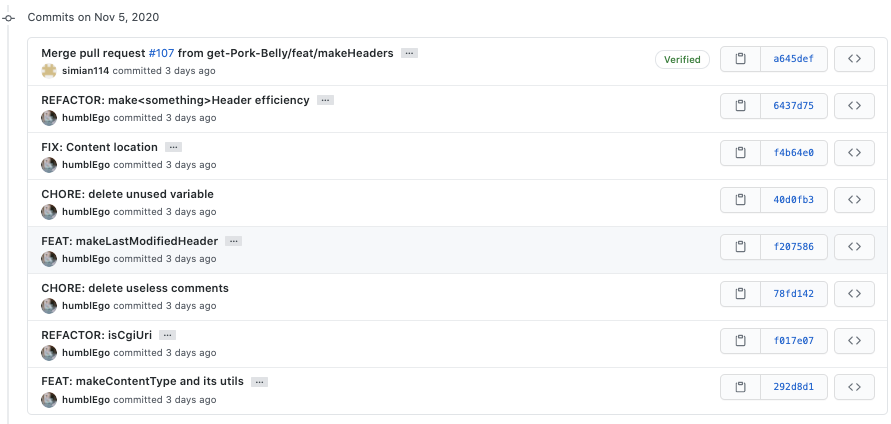Copy full SHA for commit 6437d75
Viewport: 891px width, 424px height.
point(740,106)
